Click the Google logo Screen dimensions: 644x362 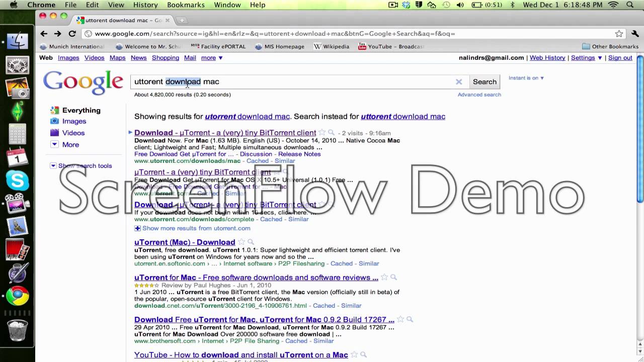[x=83, y=83]
